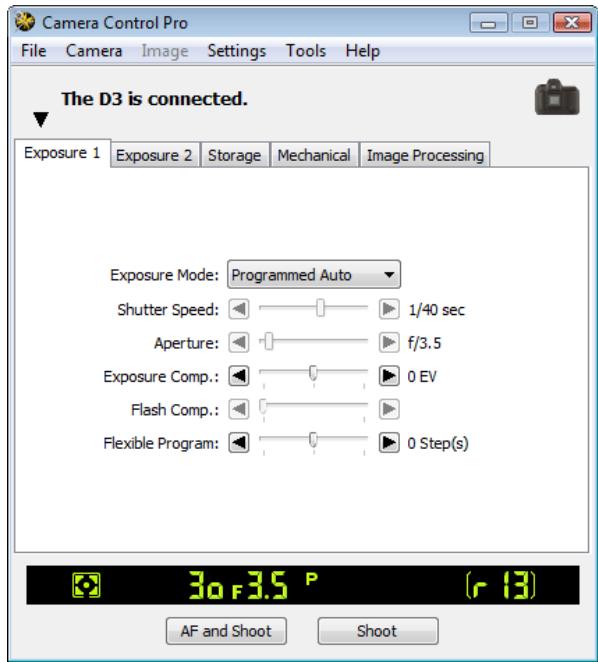The height and width of the screenshot is (662, 598).
Task: Click the '0 Step(s)' flexible program value
Action: (438, 443)
